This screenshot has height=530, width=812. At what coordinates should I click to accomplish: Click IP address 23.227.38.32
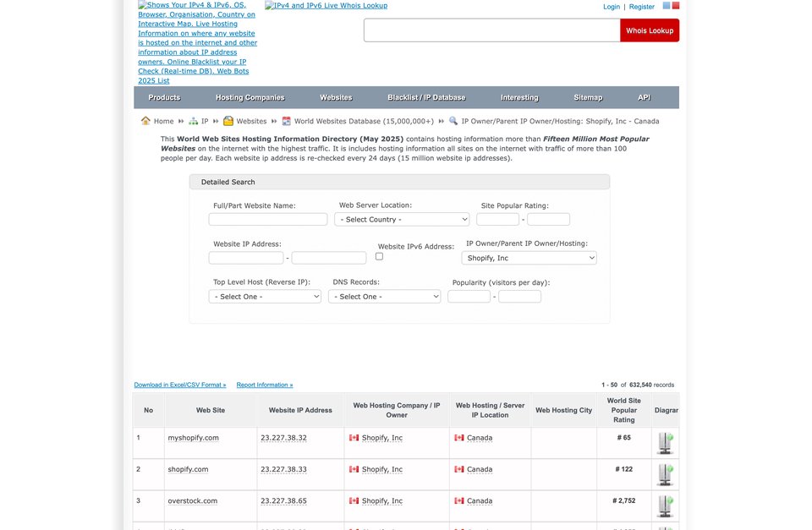click(x=284, y=438)
